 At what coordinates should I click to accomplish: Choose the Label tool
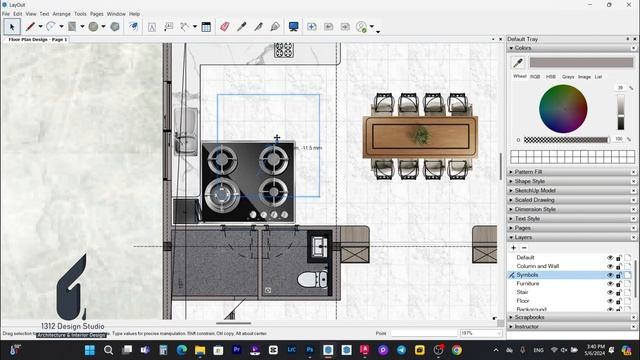pyautogui.click(x=168, y=27)
